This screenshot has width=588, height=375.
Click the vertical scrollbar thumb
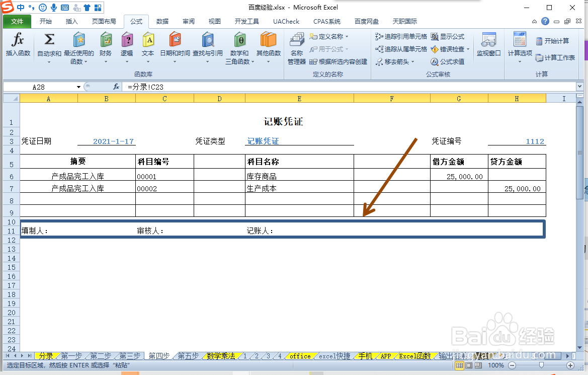click(x=579, y=152)
